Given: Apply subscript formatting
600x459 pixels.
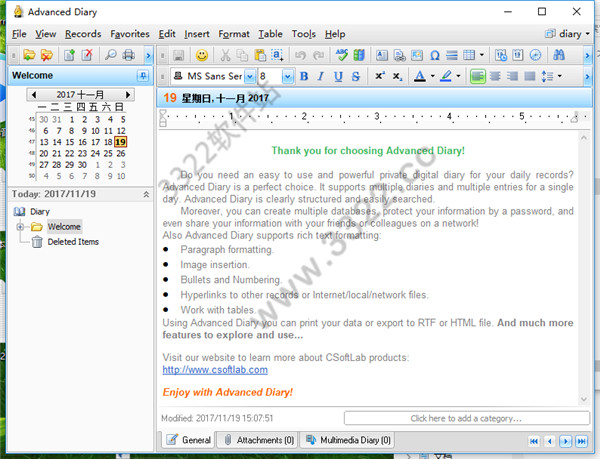Looking at the screenshot, I should click(x=397, y=76).
